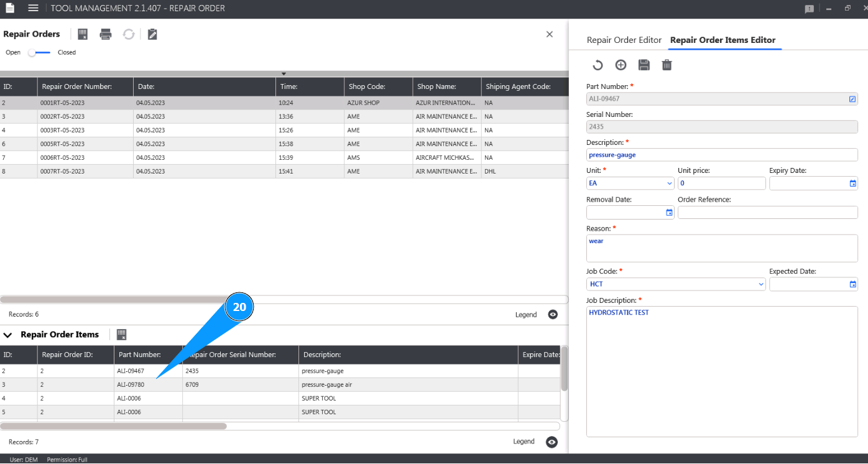Export Repair Order Items table to spreadsheet

(122, 335)
